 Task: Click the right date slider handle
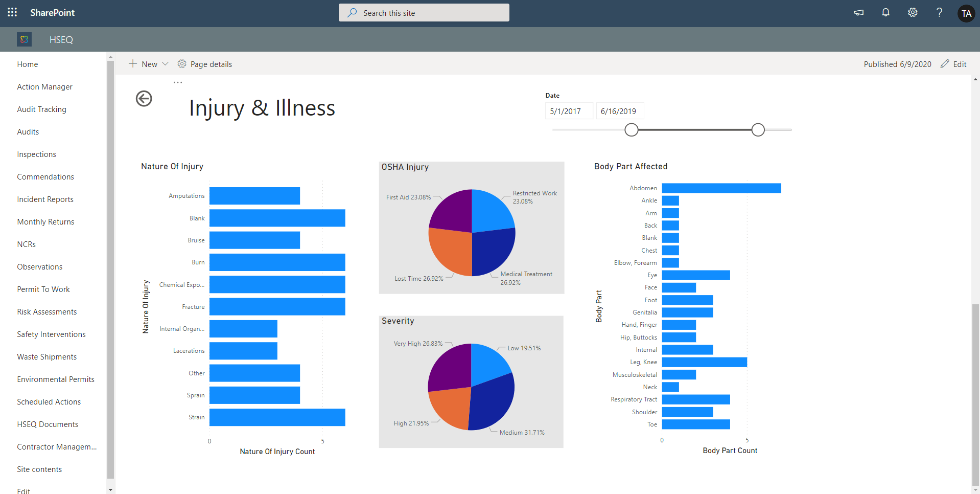758,130
